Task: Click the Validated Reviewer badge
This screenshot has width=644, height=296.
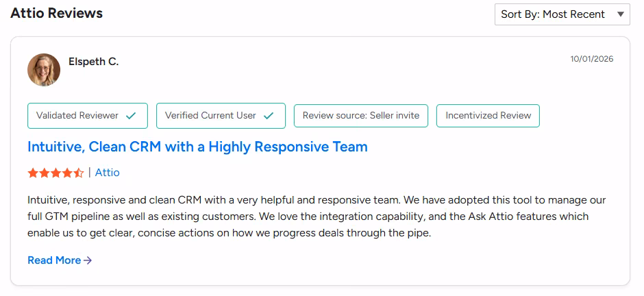Action: (x=88, y=116)
